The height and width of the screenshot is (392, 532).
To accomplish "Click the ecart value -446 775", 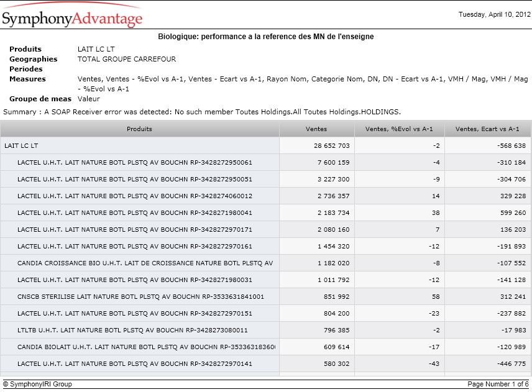I will point(511,364).
